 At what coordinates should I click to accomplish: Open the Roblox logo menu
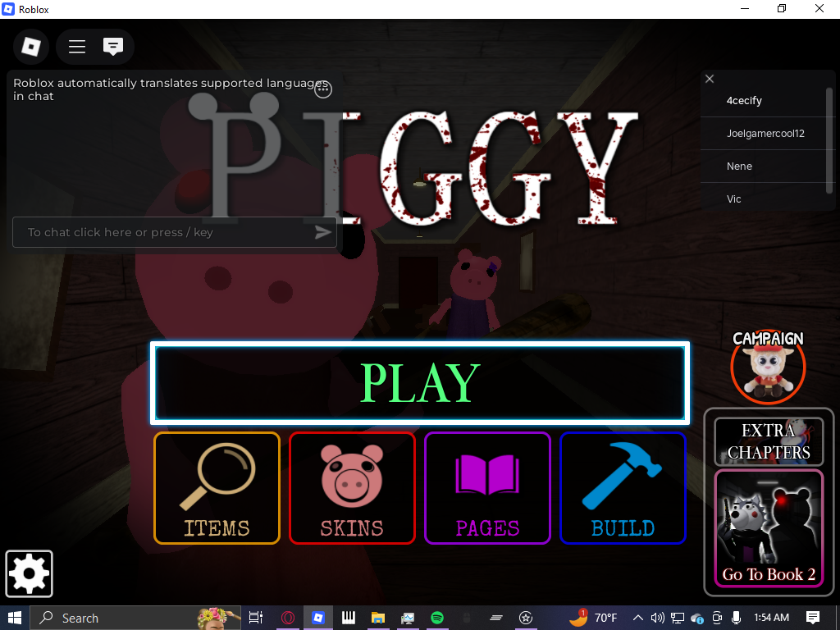pos(31,47)
